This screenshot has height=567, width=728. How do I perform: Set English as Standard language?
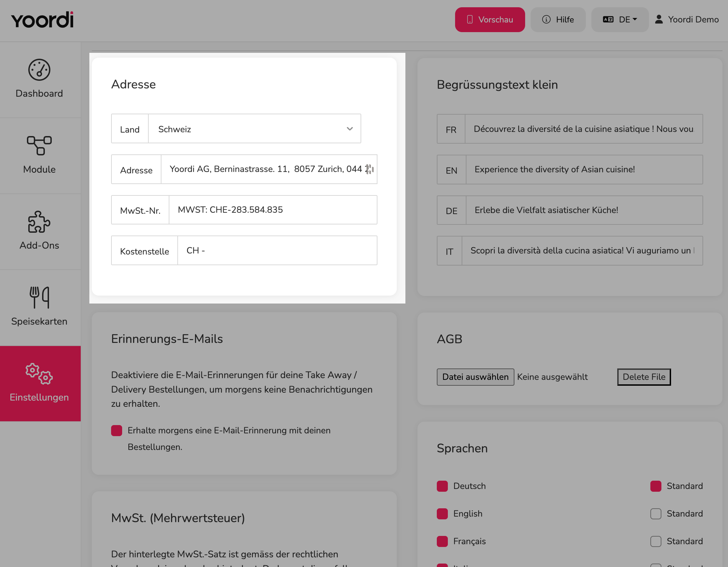656,513
